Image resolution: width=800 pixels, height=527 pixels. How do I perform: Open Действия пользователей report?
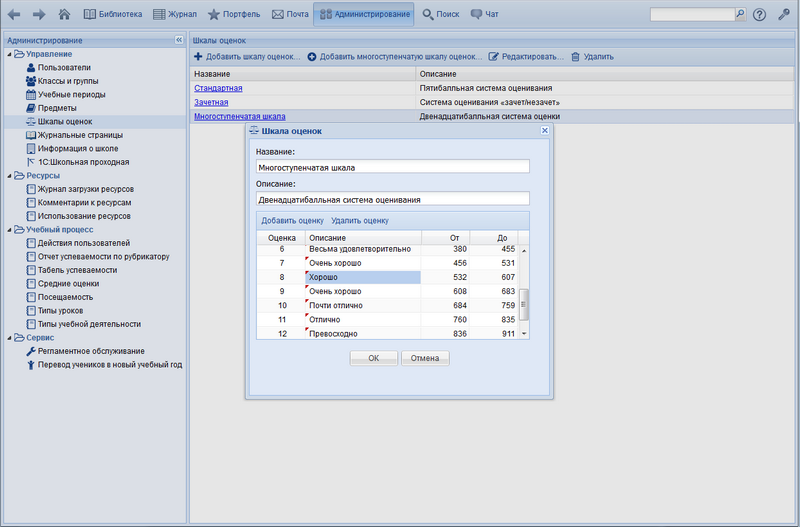tap(84, 243)
